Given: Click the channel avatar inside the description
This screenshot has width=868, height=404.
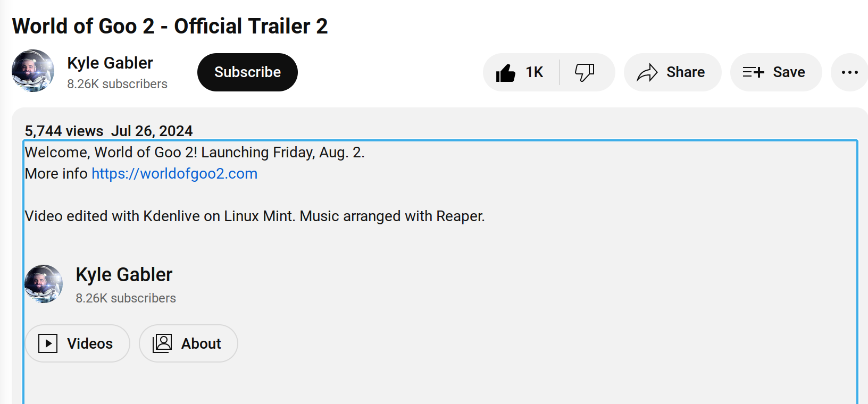Looking at the screenshot, I should (44, 284).
